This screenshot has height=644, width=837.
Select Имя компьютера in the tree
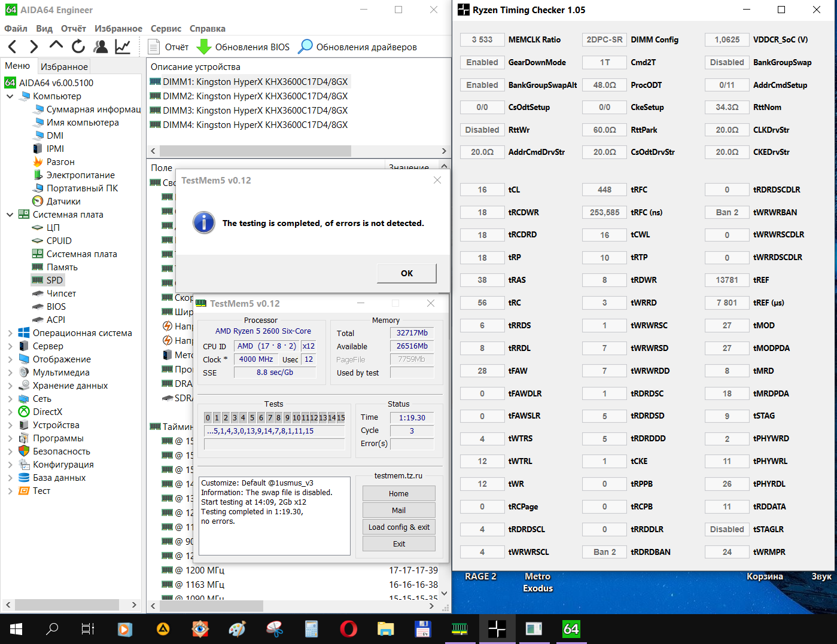click(x=76, y=123)
